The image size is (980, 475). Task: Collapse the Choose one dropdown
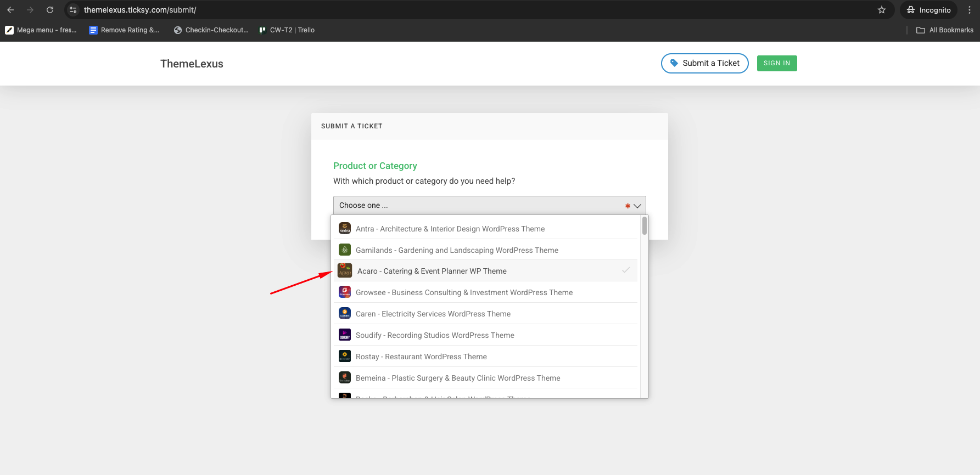489,205
